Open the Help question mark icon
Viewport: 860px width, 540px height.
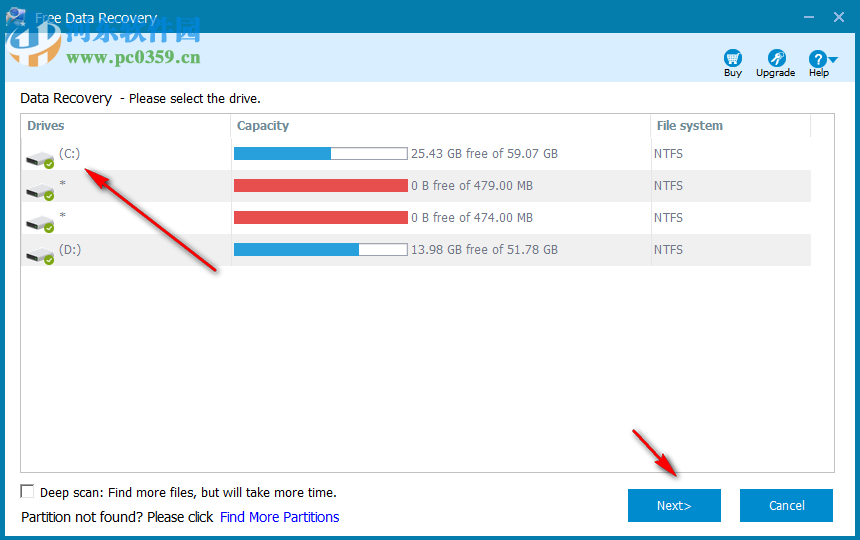[817, 59]
